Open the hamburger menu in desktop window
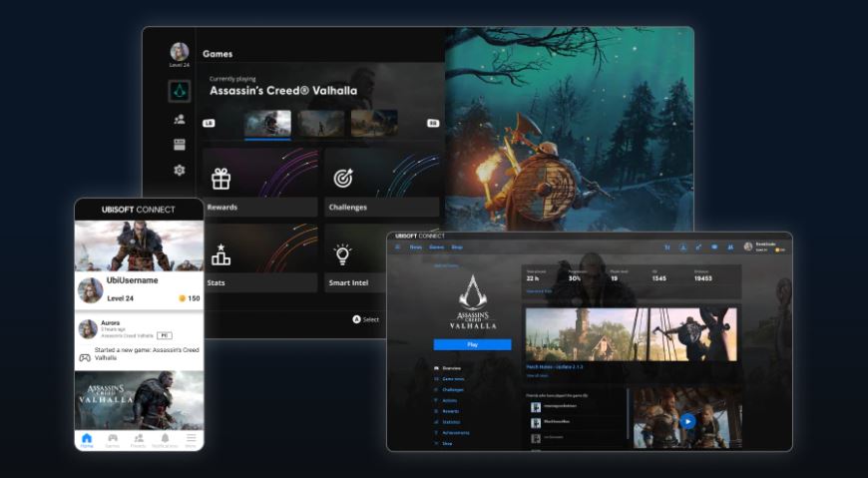 point(397,247)
